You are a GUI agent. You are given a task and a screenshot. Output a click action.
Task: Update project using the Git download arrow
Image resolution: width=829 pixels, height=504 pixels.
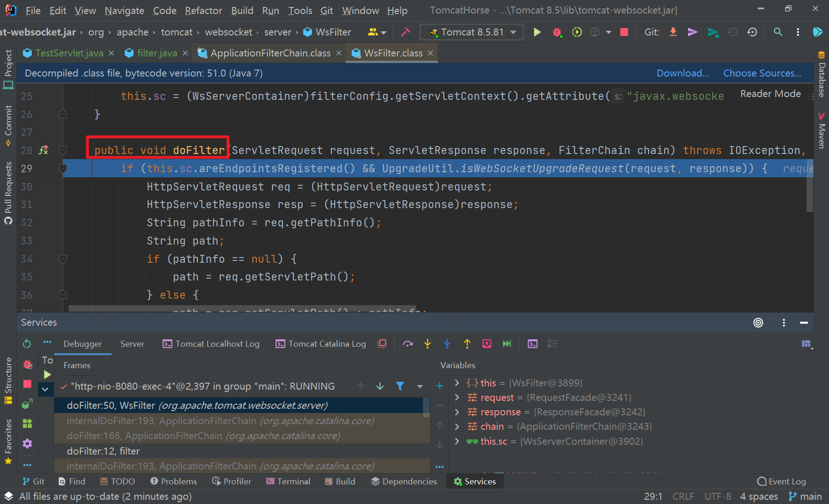pos(673,32)
